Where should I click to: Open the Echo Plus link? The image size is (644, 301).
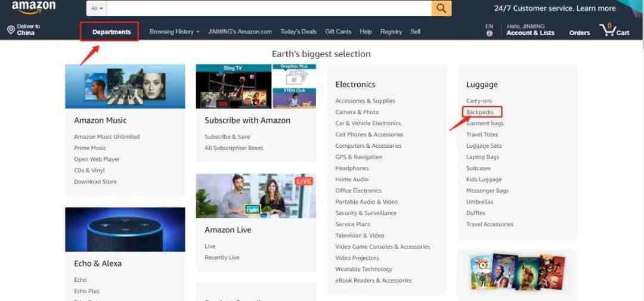(x=86, y=291)
